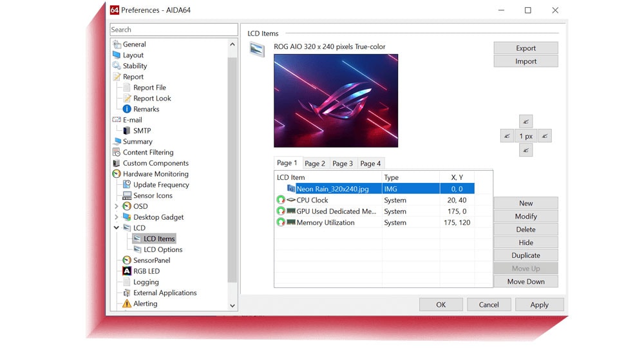Click the Alerting warning icon
This screenshot has height=348, width=644.
click(127, 304)
